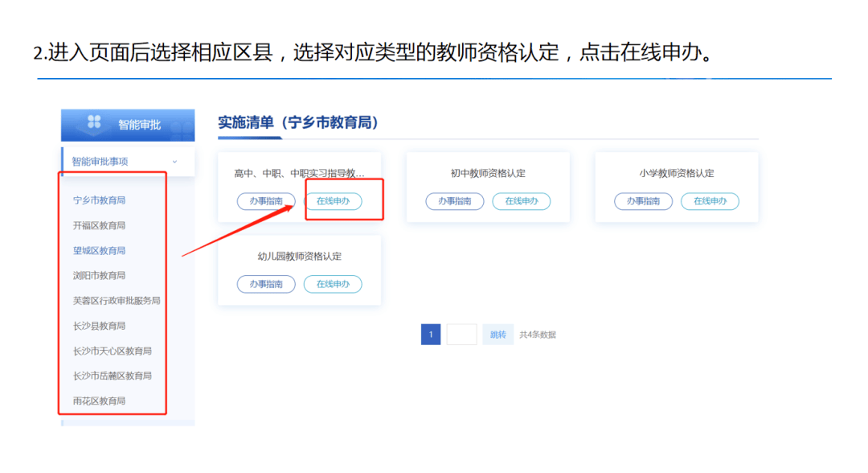Open 办事指南 for 初中教师资格认定

tap(454, 201)
